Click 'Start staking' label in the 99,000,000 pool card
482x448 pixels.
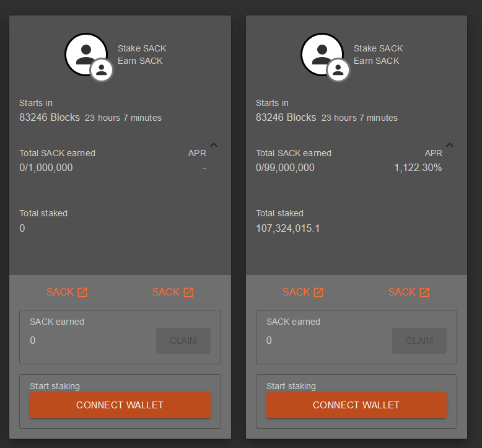pos(291,386)
